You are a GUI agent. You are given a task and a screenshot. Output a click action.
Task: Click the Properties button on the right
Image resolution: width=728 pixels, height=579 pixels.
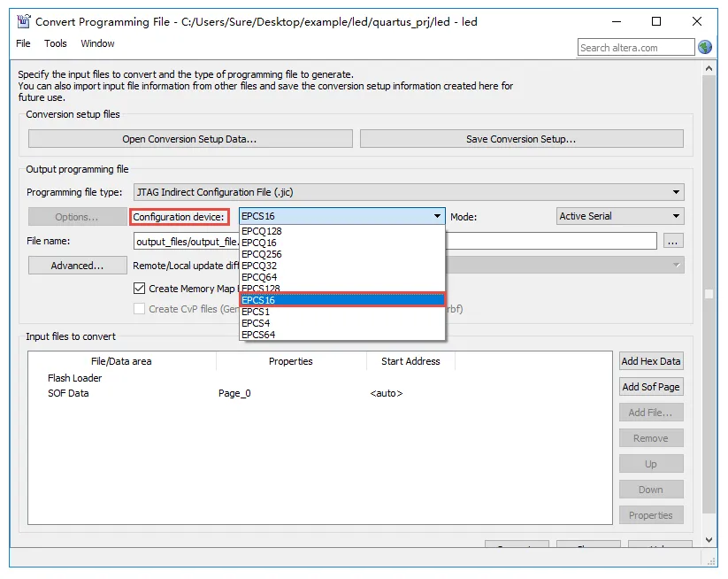coord(651,515)
